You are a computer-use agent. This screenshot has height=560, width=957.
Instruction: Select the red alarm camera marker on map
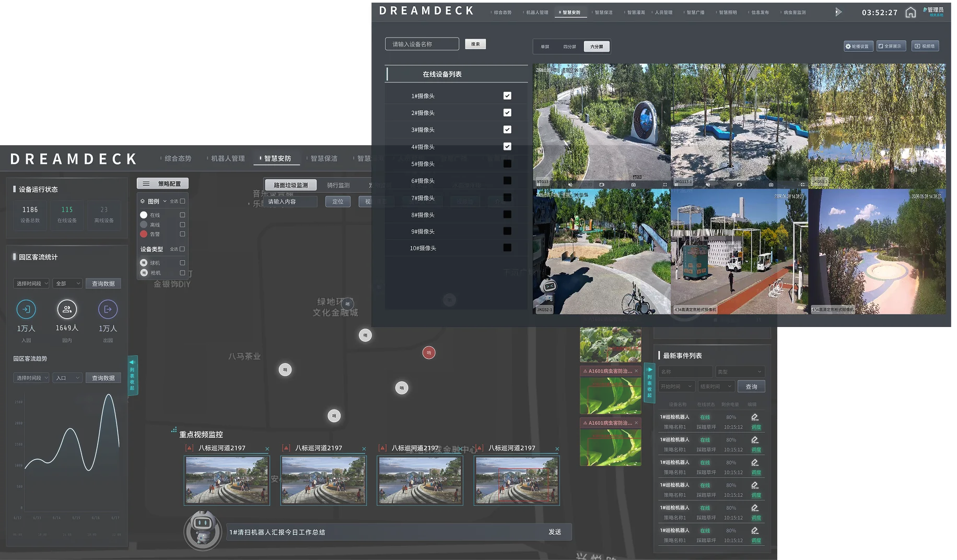point(429,353)
